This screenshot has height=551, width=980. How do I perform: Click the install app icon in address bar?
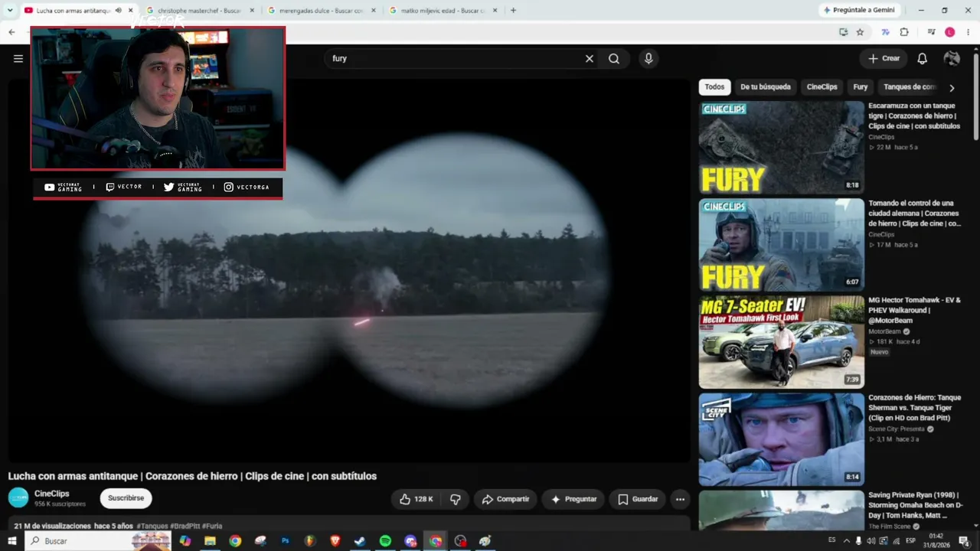[x=843, y=32]
